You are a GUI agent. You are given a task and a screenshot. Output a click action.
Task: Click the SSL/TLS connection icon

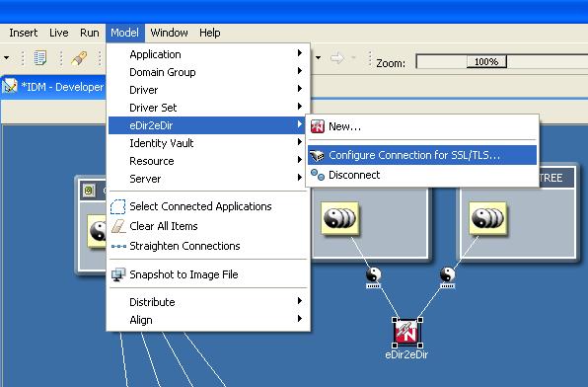click(318, 155)
